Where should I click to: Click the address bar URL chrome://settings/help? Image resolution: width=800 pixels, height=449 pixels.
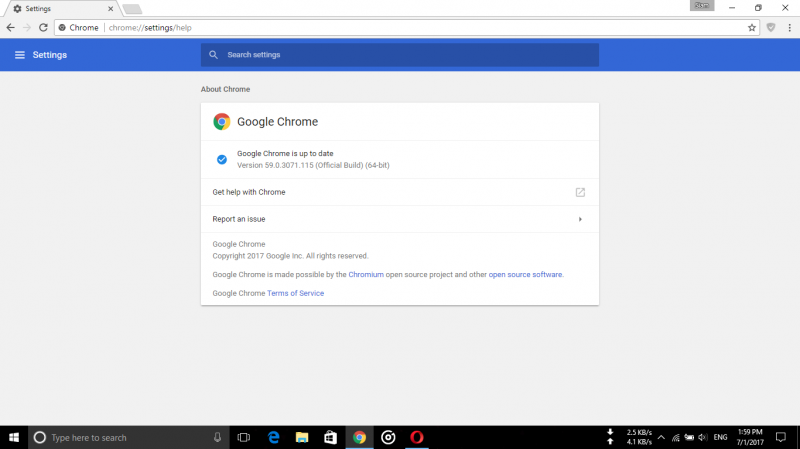tap(150, 28)
